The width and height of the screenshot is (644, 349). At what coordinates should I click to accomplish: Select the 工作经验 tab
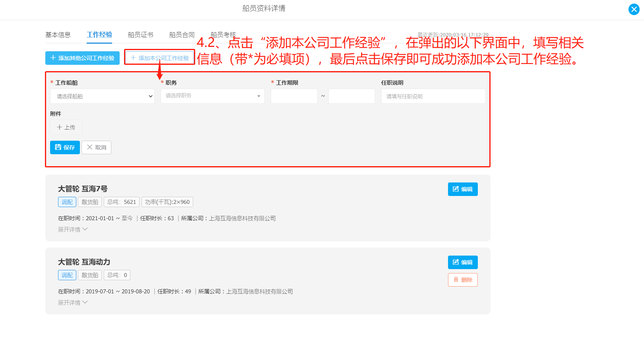point(99,35)
